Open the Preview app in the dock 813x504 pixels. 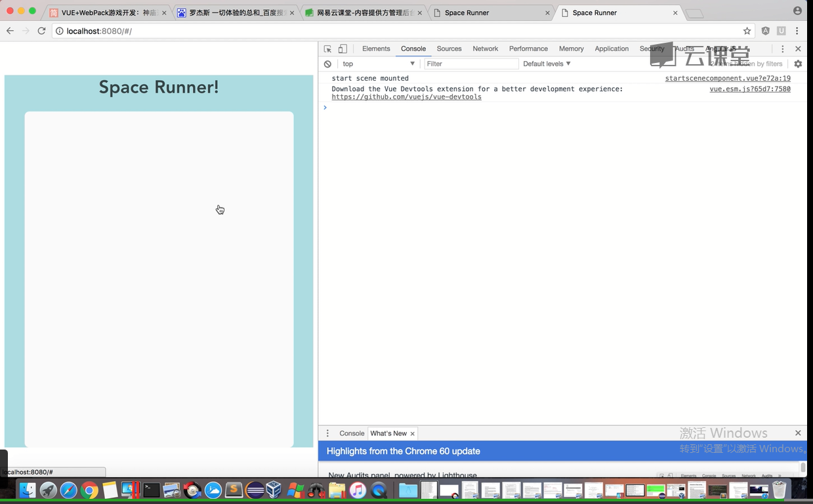tap(171, 490)
